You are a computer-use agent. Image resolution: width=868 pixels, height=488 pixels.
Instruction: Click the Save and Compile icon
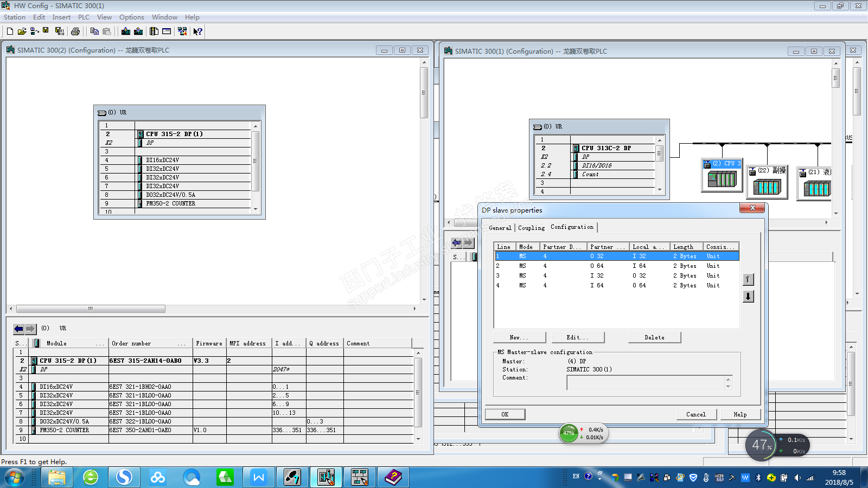click(60, 31)
